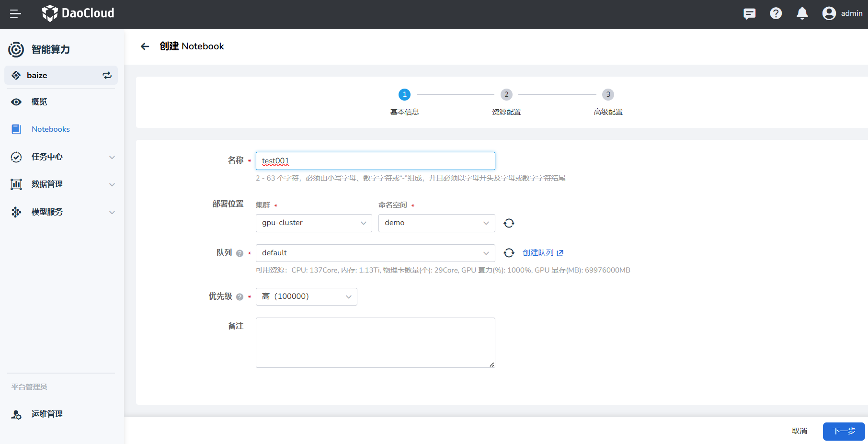Open the namespace dropdown demo
This screenshot has height=444, width=868.
(x=436, y=223)
